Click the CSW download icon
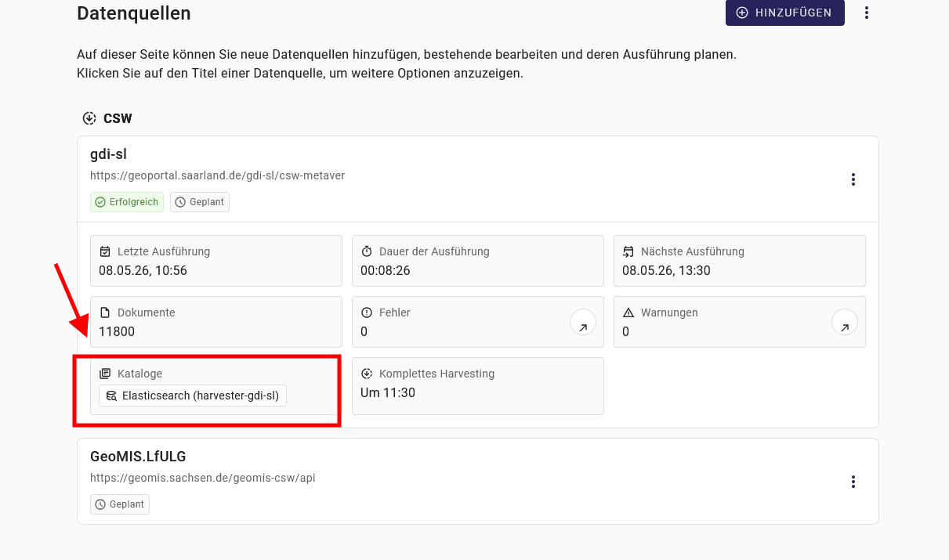Viewport: 949px width, 560px height. [89, 119]
